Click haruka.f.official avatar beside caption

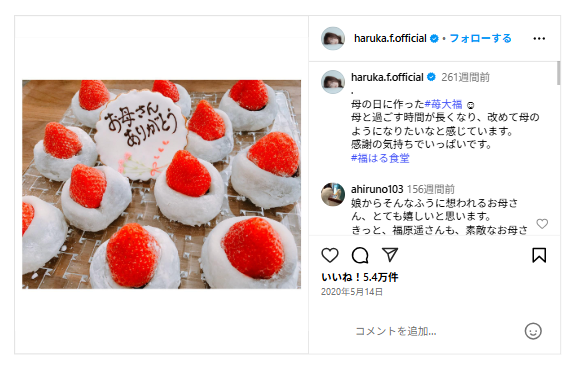[333, 82]
